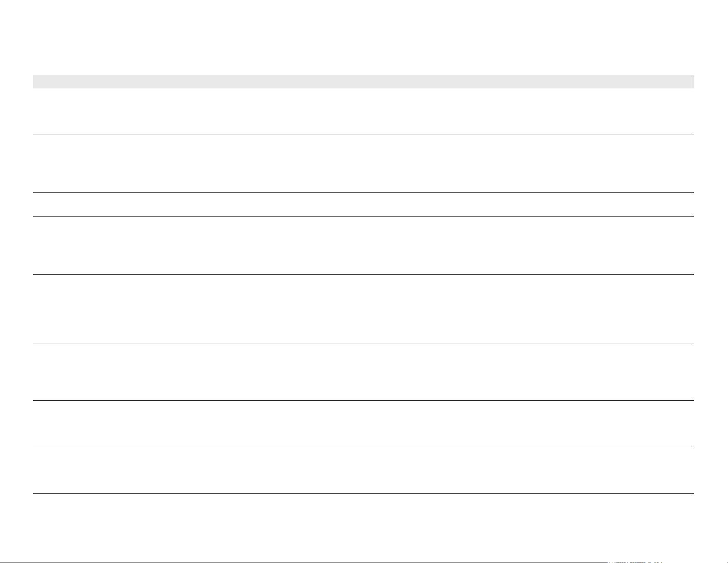Image resolution: width=728 pixels, height=563 pixels.
Task: Select the seventh empty table row
Action: click(363, 424)
